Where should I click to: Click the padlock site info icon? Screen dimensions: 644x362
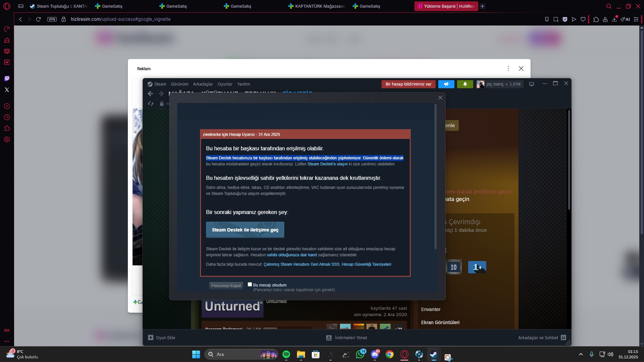coord(63,19)
